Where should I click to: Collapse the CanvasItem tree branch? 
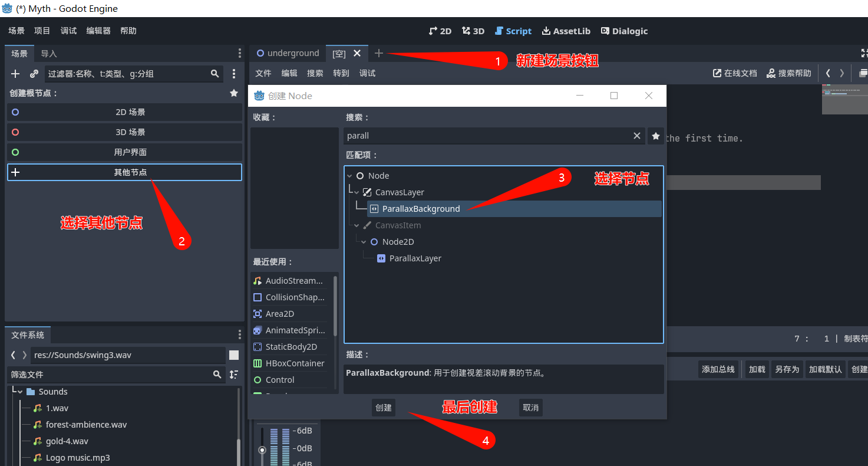click(356, 225)
